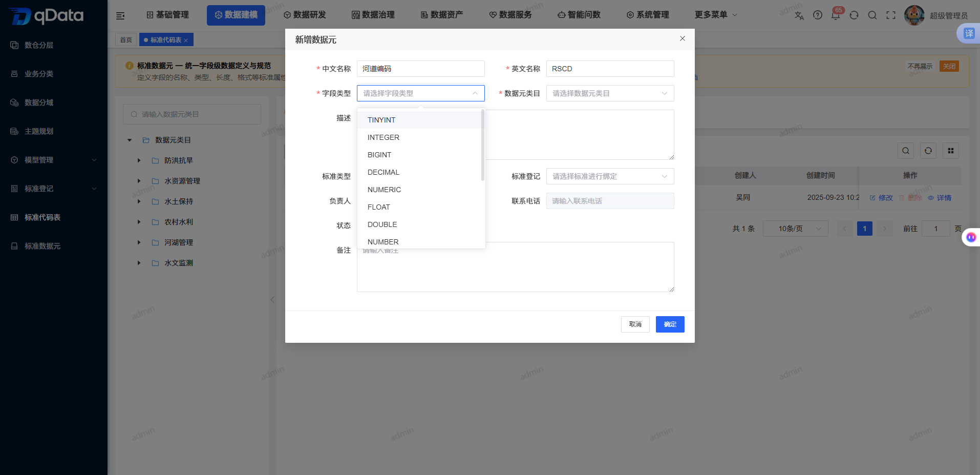Switch to 数据资产 top menu
The width and height of the screenshot is (980, 475).
[x=442, y=15]
